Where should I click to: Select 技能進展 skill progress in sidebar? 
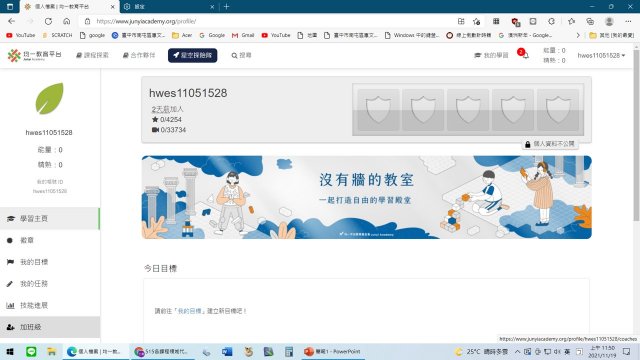point(50,305)
